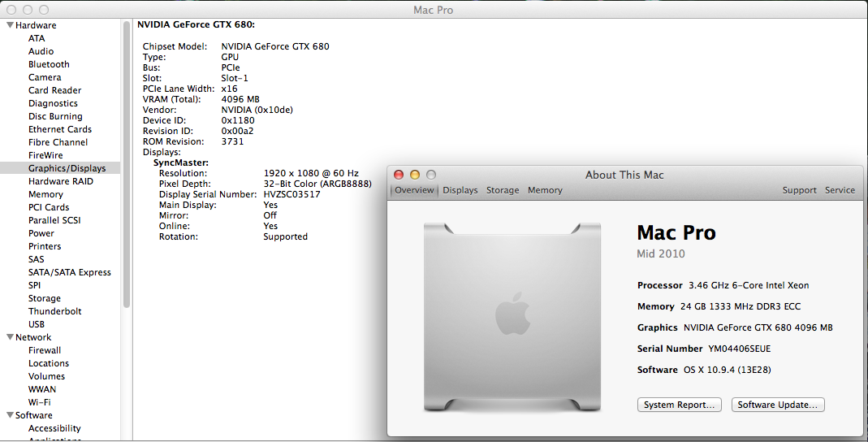The image size is (868, 442).
Task: Open WWAN network entry
Action: 42,389
